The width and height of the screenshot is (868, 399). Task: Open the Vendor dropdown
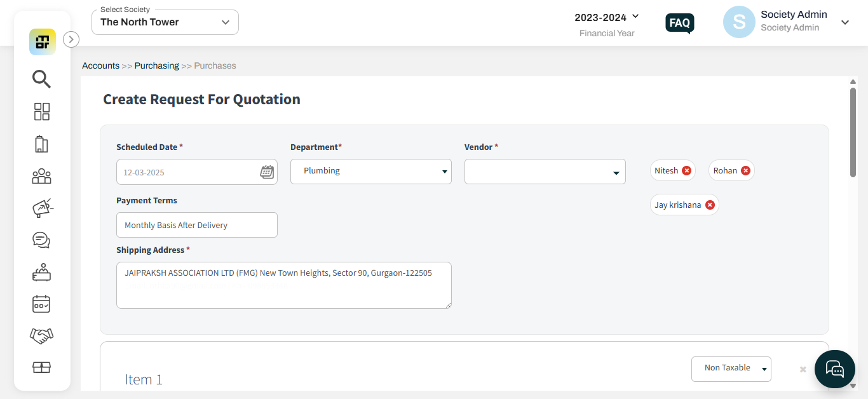click(x=545, y=172)
